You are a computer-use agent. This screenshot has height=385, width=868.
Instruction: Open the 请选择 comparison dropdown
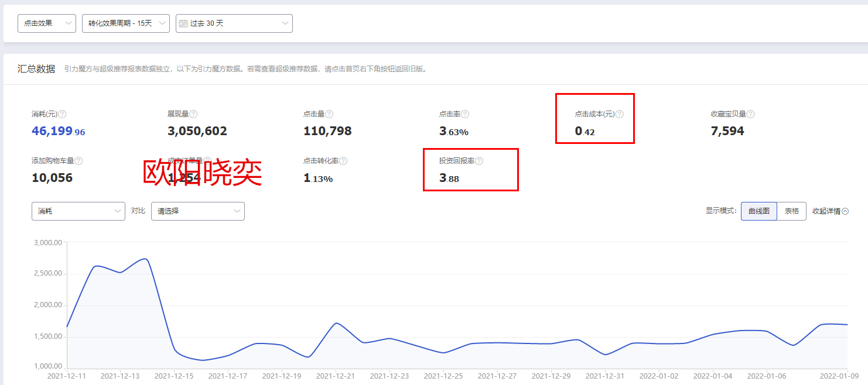(198, 211)
